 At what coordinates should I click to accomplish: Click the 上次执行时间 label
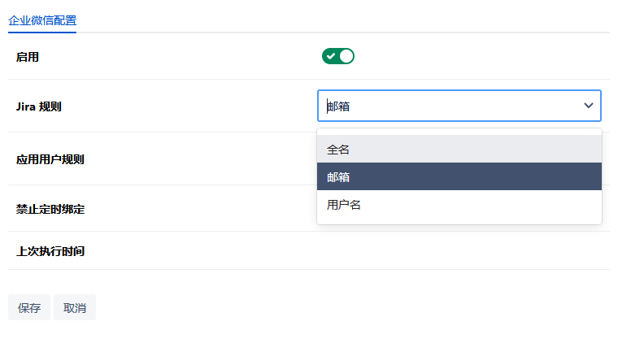pos(50,251)
